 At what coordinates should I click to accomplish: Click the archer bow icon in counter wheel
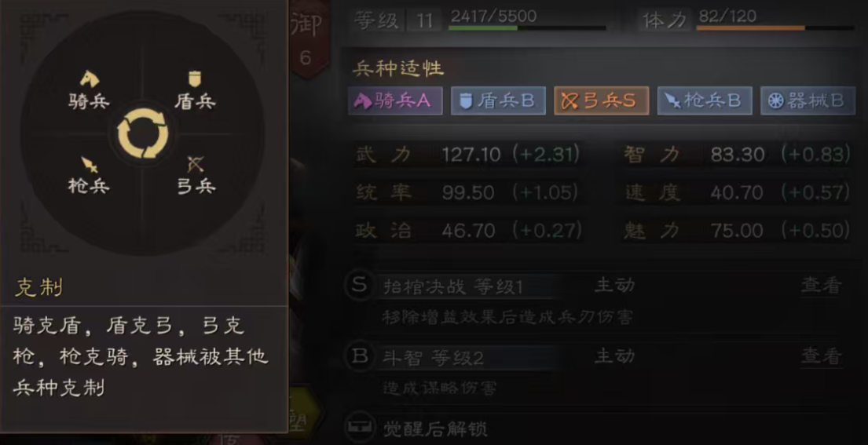click(196, 164)
